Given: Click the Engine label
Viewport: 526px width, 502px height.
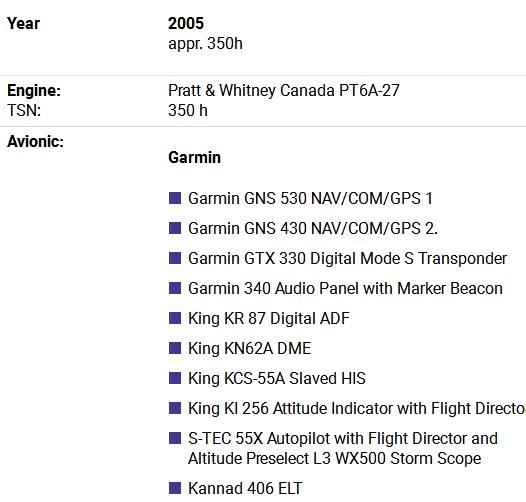Looking at the screenshot, I should 34,91.
